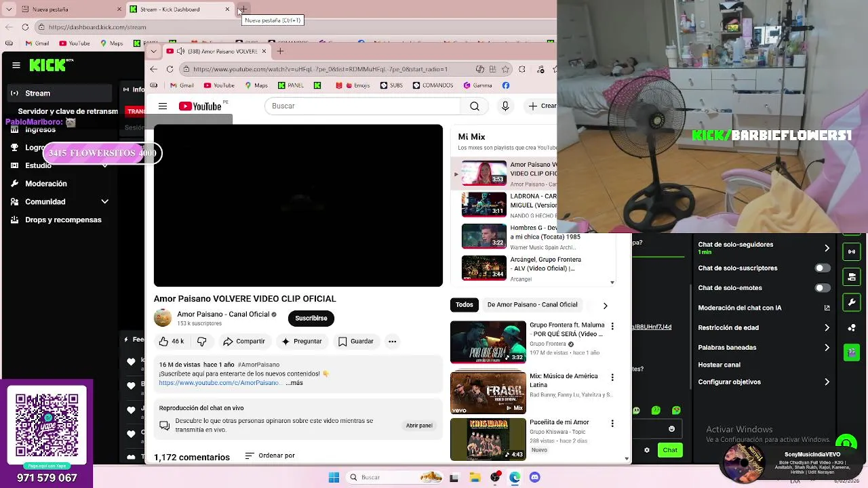Click the YouTube logo in the header

(x=199, y=106)
